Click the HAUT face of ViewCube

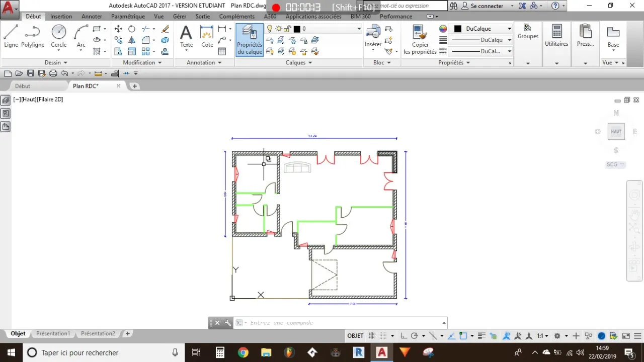click(x=616, y=132)
